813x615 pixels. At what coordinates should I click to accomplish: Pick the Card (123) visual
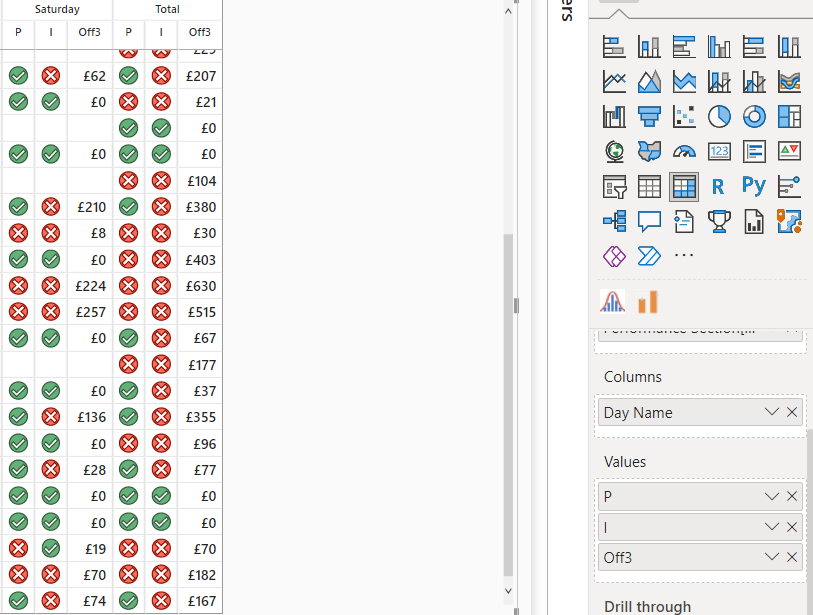point(719,151)
